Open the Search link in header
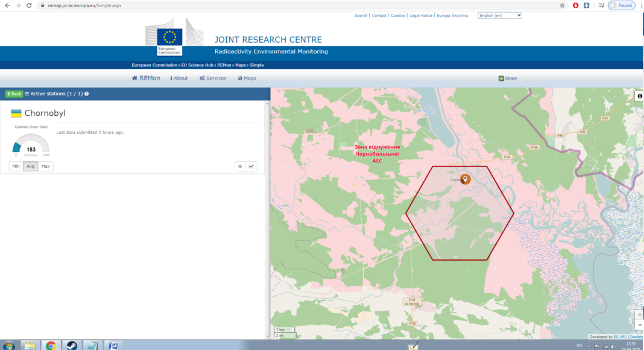Viewport: 644px width, 350px height. (361, 16)
